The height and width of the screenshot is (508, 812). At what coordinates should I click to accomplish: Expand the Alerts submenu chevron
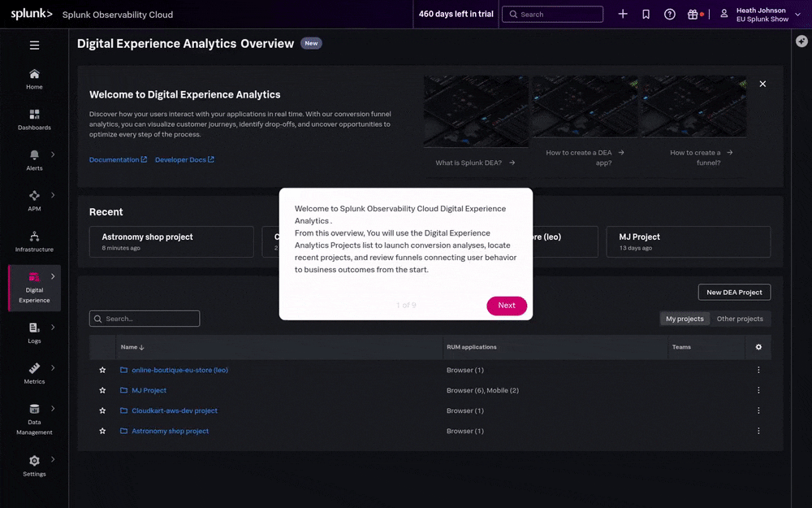pos(53,154)
